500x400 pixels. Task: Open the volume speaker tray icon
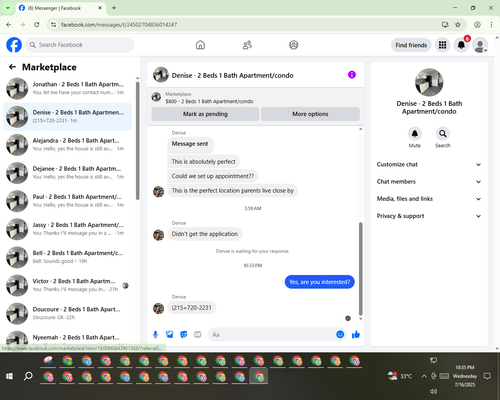tap(433, 391)
